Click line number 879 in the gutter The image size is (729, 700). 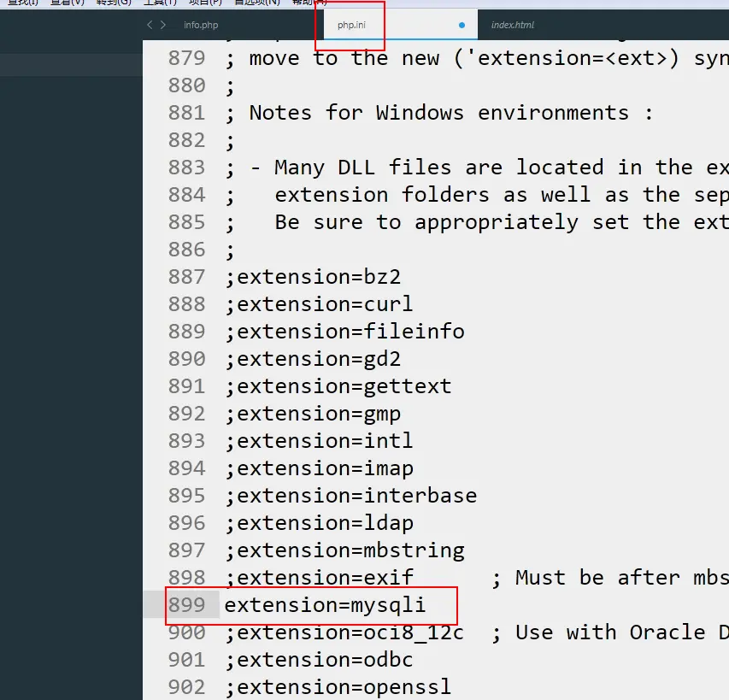pyautogui.click(x=186, y=59)
